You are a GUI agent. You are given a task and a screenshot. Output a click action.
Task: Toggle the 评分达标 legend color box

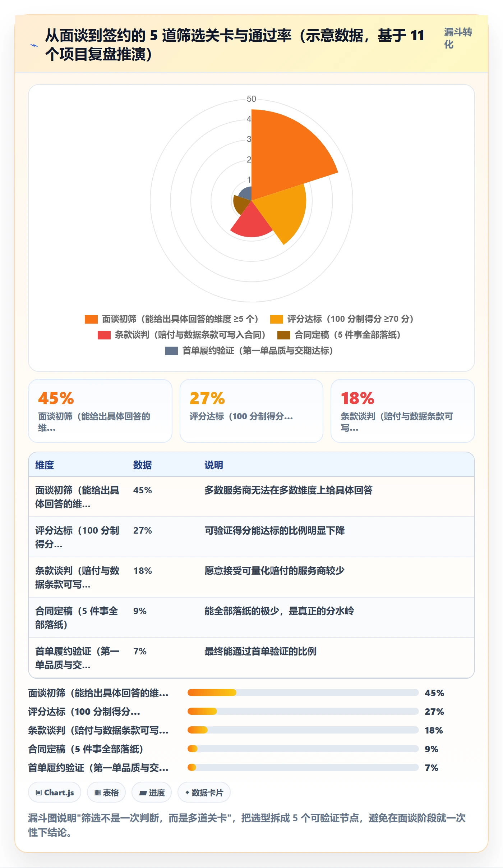277,319
